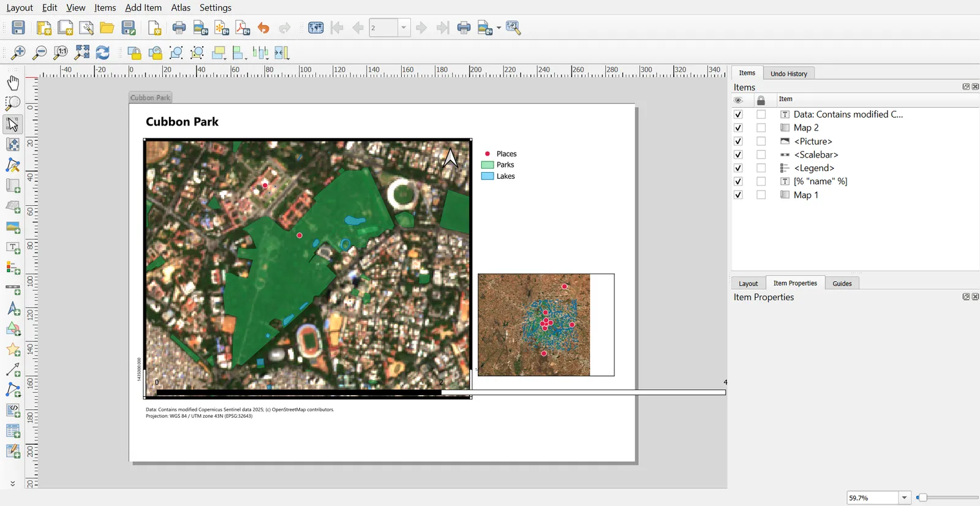Switch to the Layout tab
Viewport: 980px width, 506px height.
point(748,283)
